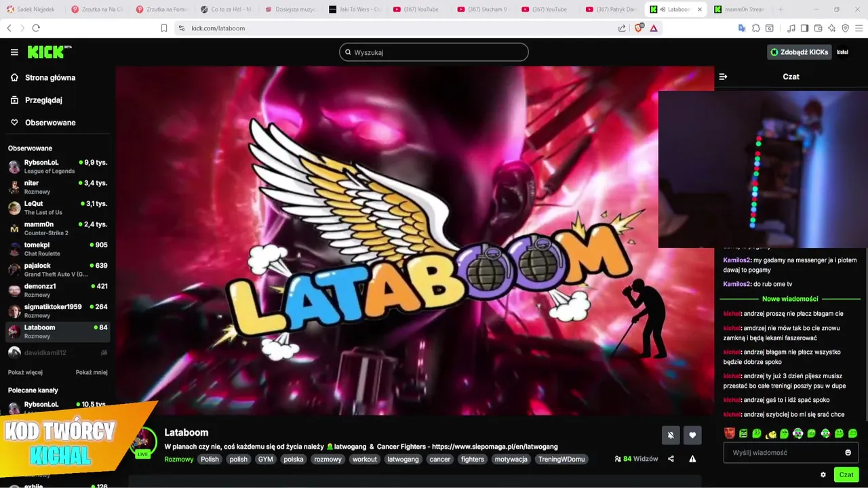Open demonzz1 channel in followed list
868x488 pixels.
point(58,290)
